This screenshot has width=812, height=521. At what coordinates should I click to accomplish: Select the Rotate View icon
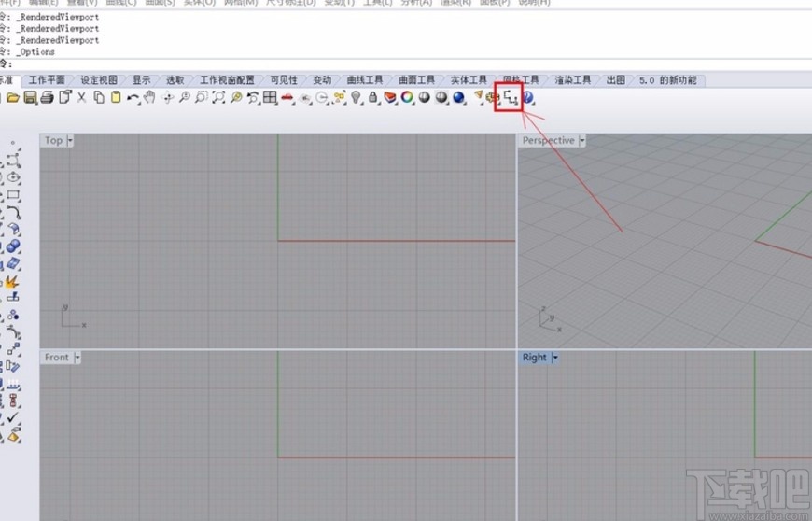[x=167, y=97]
